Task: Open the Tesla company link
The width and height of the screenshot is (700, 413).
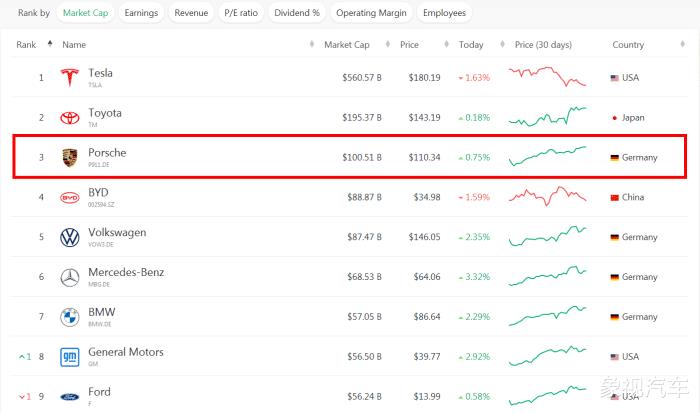Action: pos(100,73)
